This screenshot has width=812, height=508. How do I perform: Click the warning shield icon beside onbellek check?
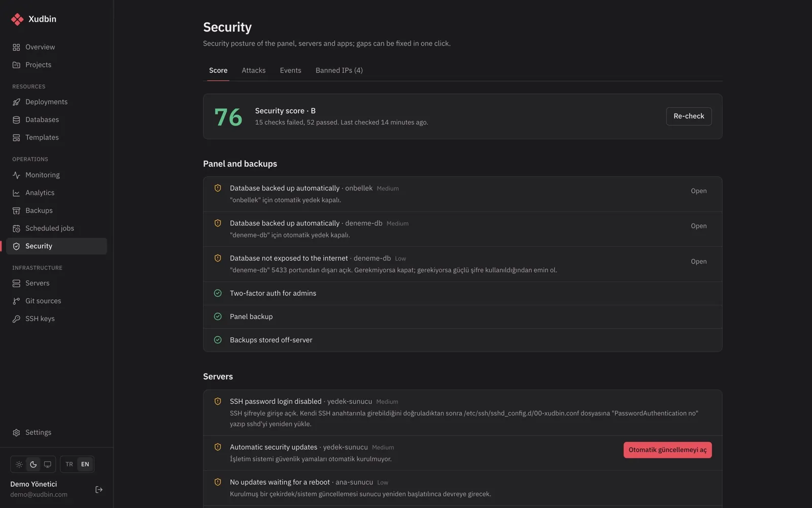(218, 188)
